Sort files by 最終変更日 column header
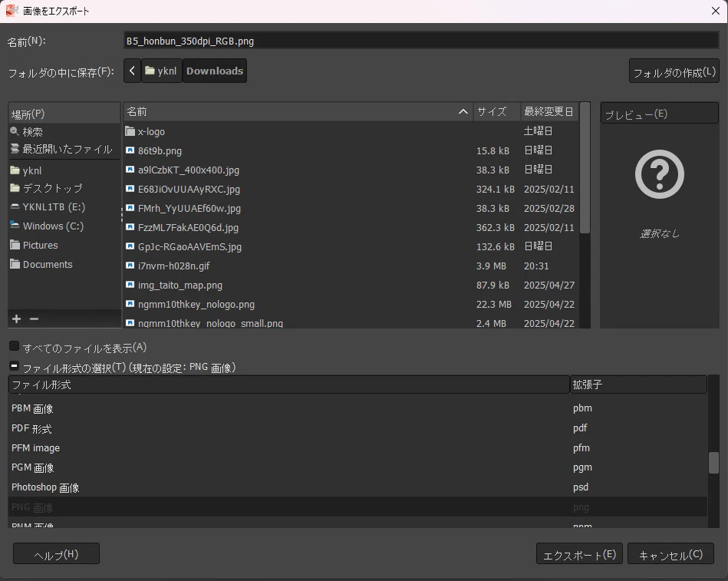Screen dimensions: 728x581 point(549,111)
